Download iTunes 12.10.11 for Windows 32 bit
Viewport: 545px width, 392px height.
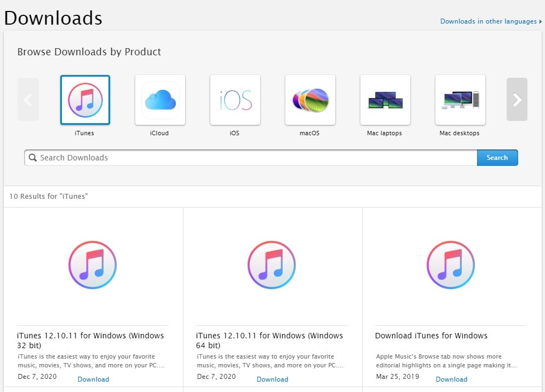point(93,379)
